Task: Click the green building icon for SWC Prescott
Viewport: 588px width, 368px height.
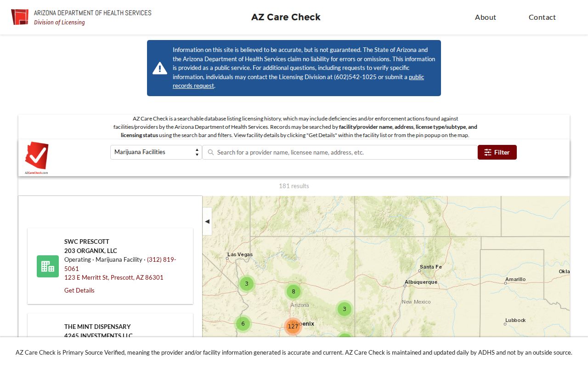Action: pos(48,266)
